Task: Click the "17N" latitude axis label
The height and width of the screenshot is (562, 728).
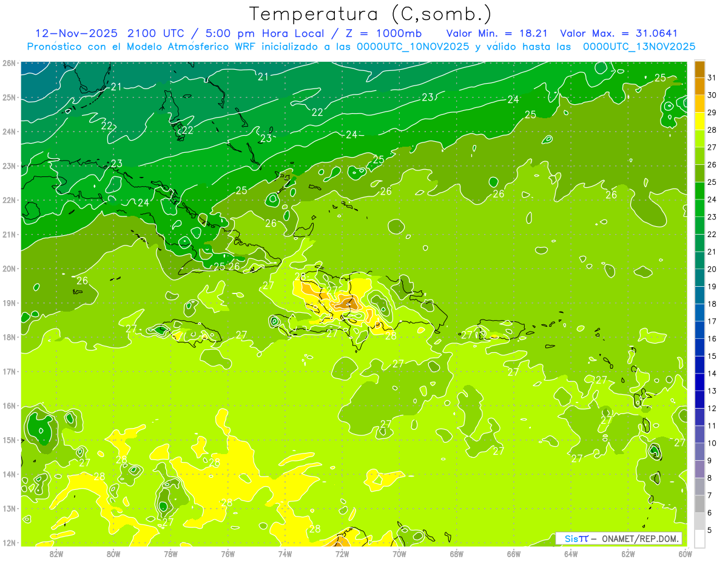Action: coord(9,372)
